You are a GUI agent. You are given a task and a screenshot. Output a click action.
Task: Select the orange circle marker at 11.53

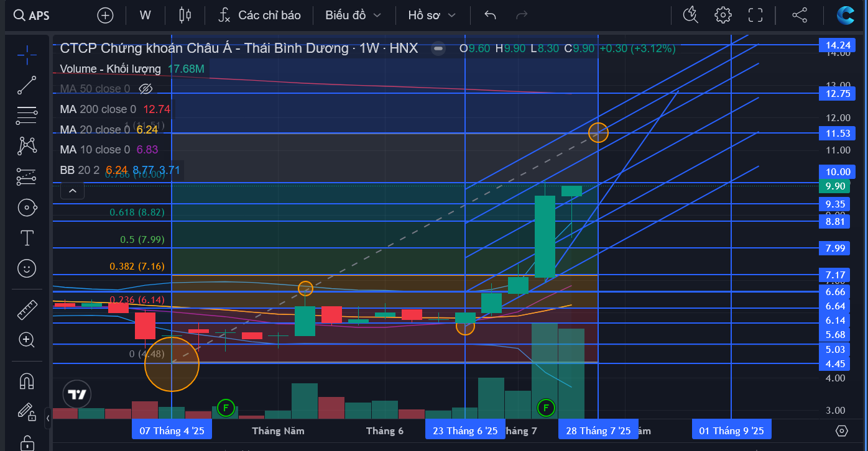(598, 132)
